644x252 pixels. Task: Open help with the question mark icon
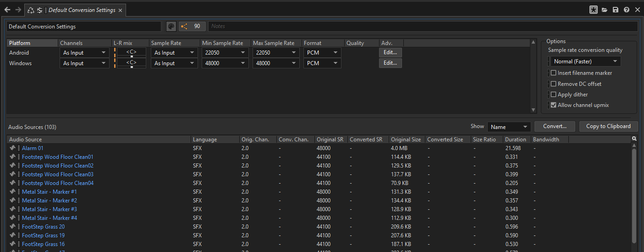tap(627, 10)
